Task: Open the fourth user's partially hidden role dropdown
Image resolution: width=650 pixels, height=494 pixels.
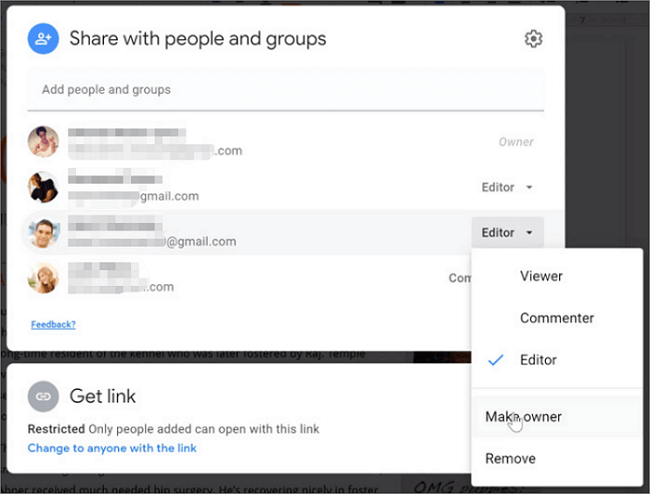Action: [459, 278]
